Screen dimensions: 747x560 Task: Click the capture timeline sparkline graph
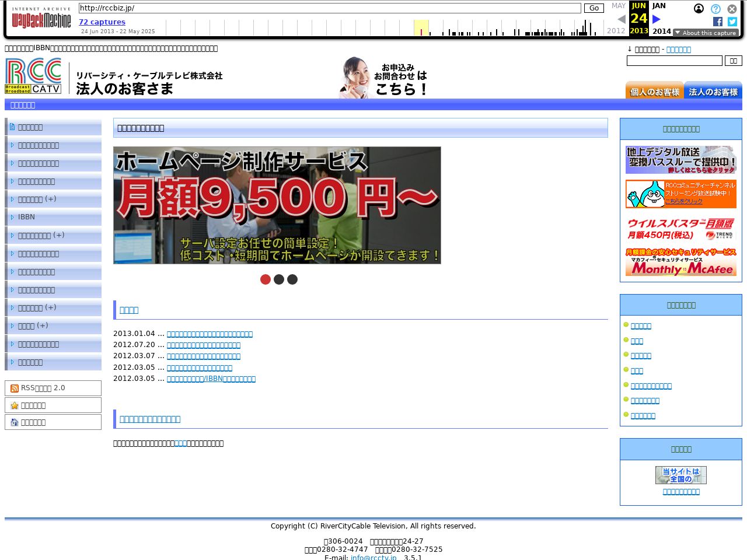tap(385, 27)
